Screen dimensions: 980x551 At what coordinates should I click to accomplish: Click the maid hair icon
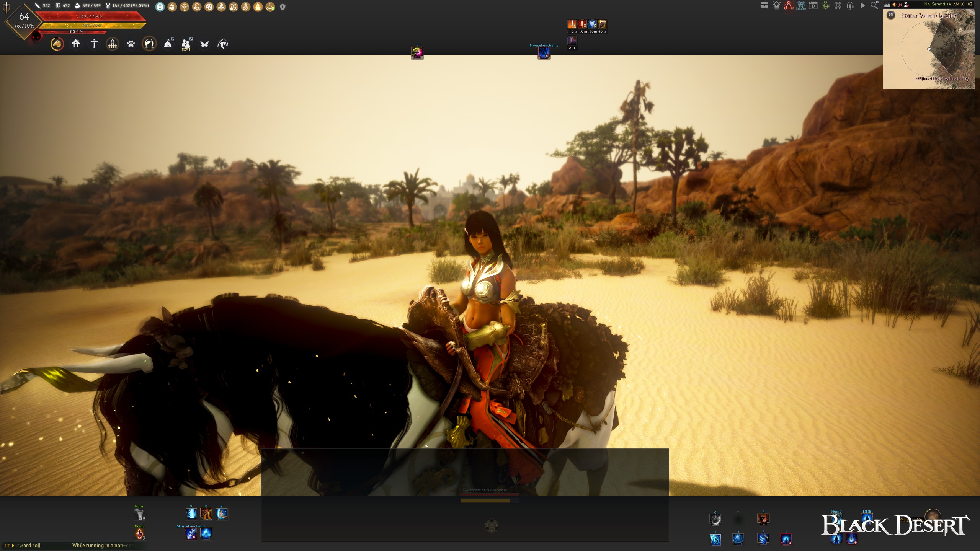[149, 44]
